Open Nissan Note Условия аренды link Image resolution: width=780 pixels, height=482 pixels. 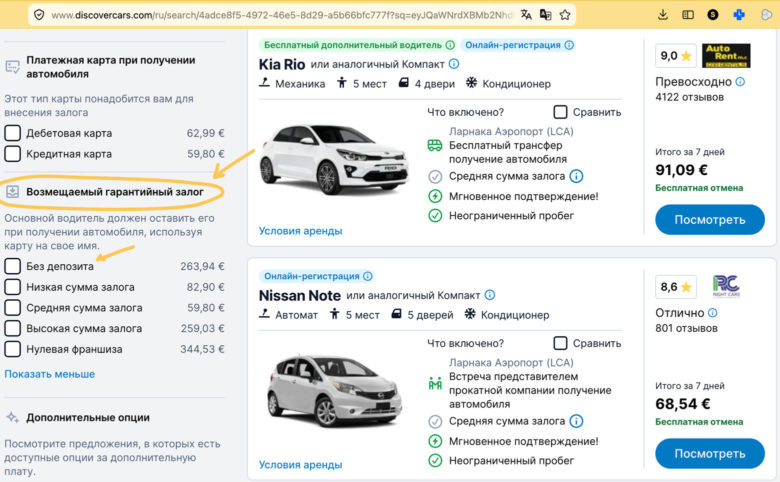click(x=300, y=465)
